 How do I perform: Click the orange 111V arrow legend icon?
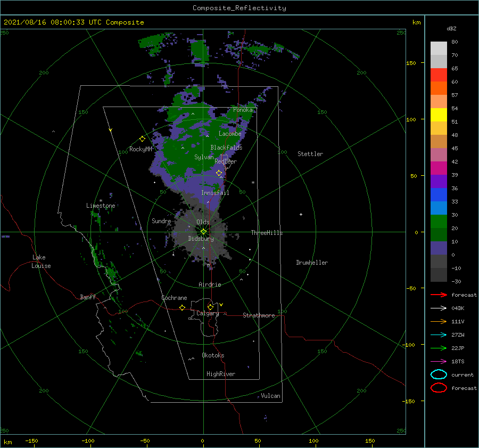click(x=439, y=321)
